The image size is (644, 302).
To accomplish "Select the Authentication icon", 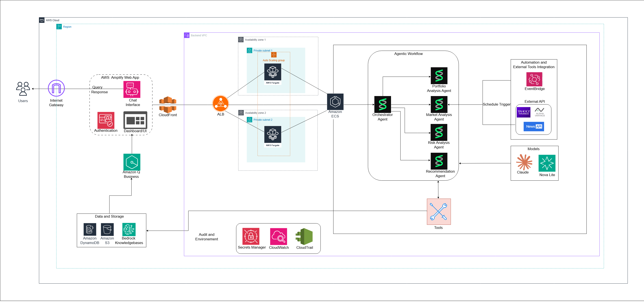I will click(x=106, y=120).
